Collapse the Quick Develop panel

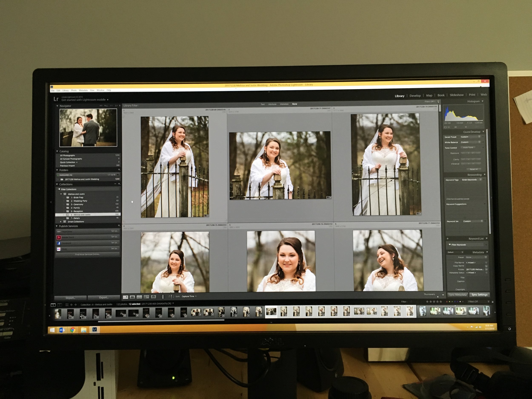click(x=483, y=132)
